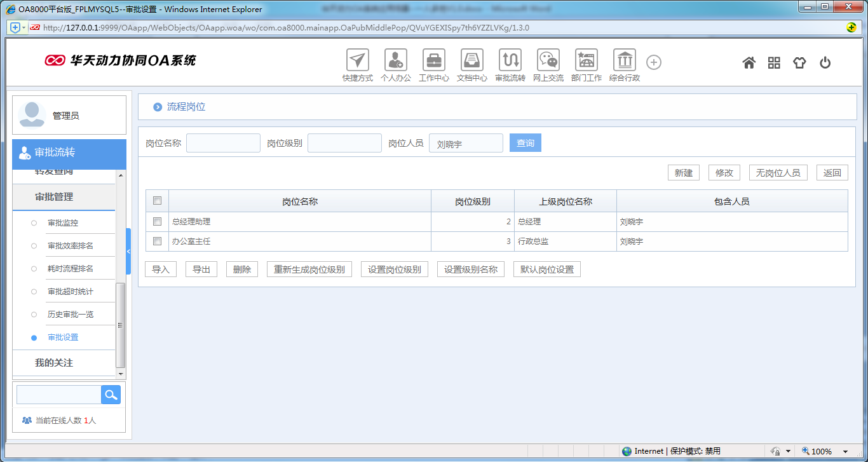Open the 文档中心 document icon

click(x=472, y=60)
